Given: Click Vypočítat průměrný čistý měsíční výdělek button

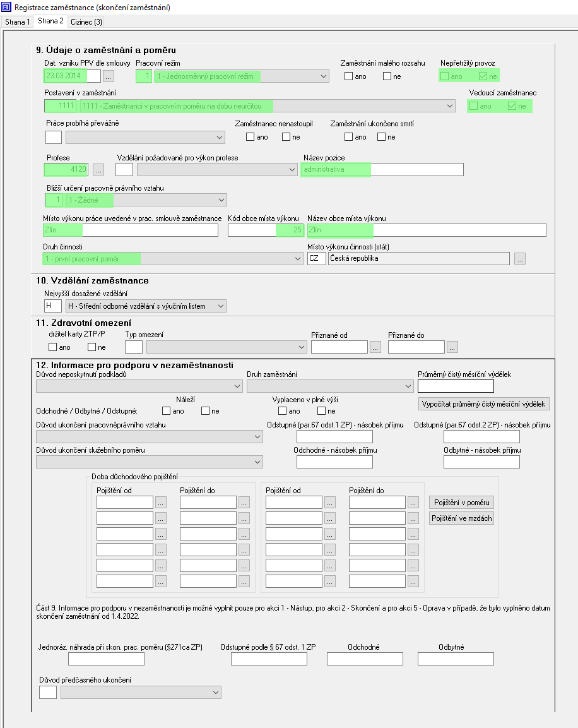Looking at the screenshot, I should [x=484, y=404].
